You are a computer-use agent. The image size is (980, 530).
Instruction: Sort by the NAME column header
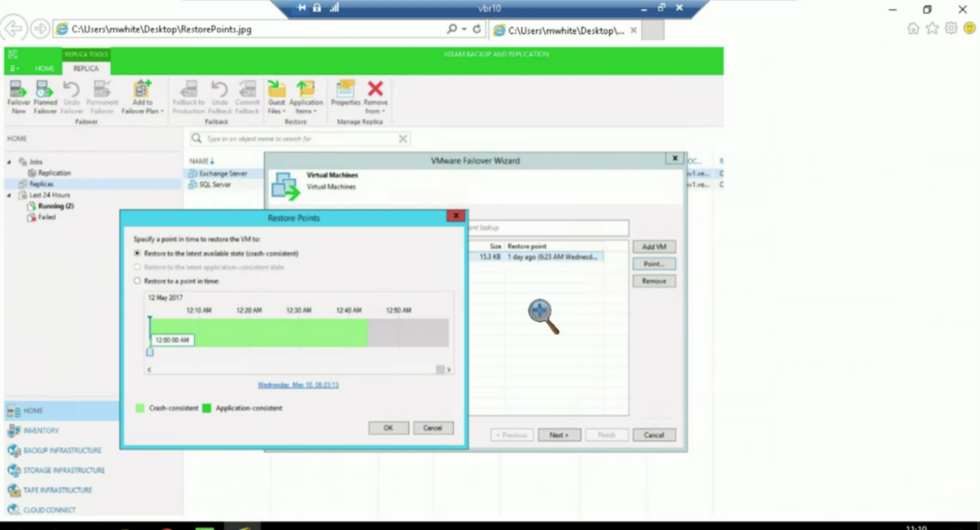tap(201, 161)
